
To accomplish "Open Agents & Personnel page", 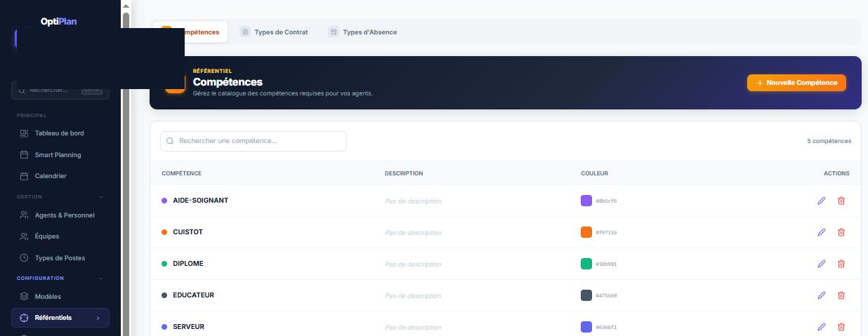I will click(60, 215).
